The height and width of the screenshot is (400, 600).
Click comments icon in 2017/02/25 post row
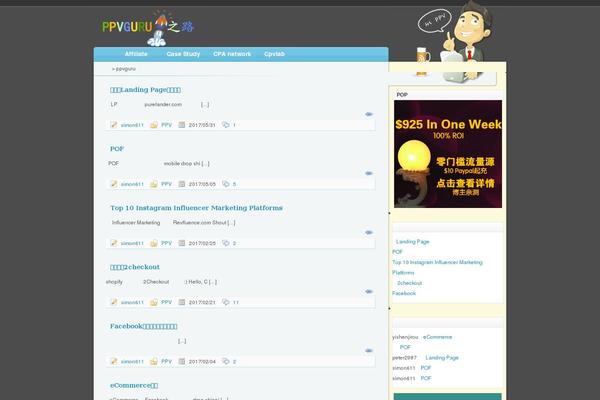tap(226, 243)
